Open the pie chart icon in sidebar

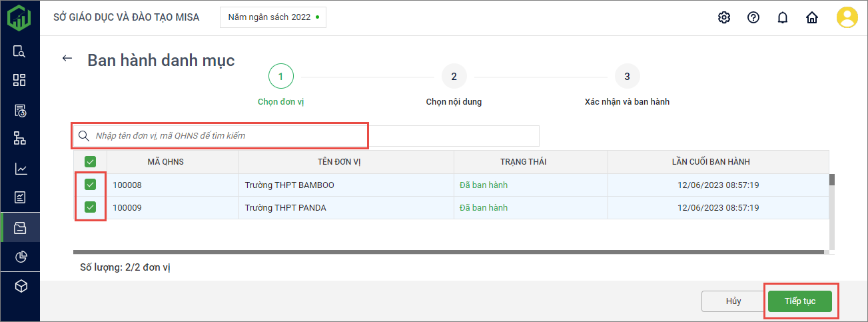click(x=20, y=257)
